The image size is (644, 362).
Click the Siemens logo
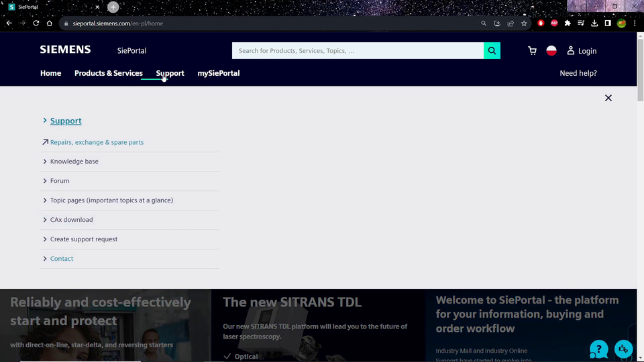point(65,50)
